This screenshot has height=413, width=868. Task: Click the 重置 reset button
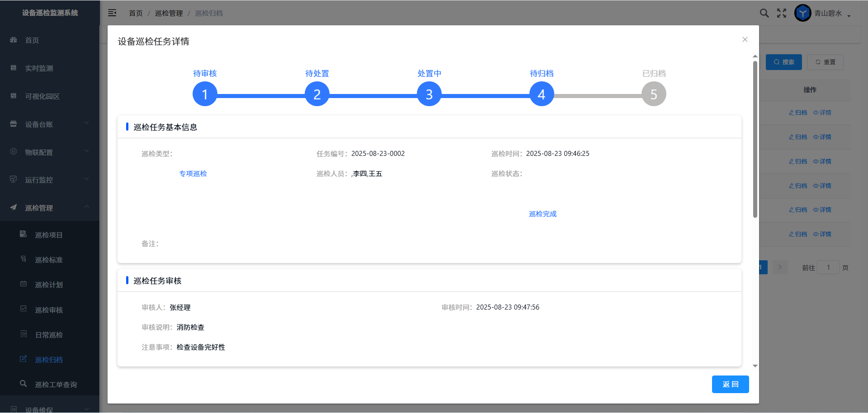(x=825, y=62)
